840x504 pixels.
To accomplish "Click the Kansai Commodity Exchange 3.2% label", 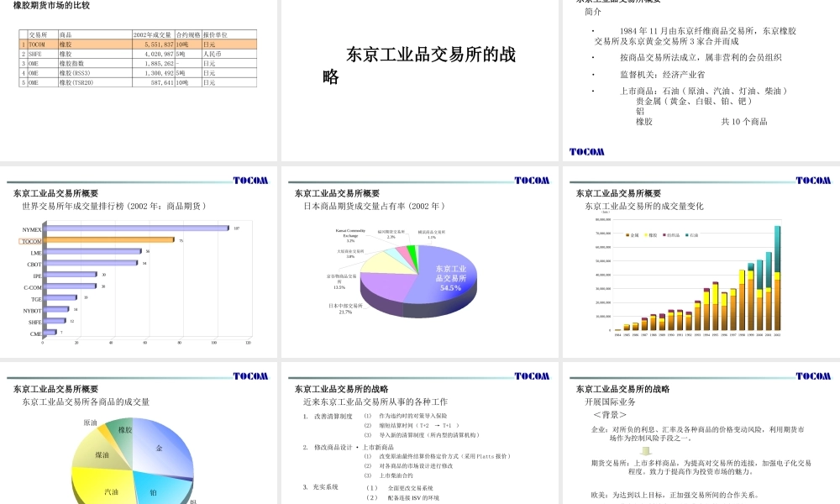I will pos(350,236).
